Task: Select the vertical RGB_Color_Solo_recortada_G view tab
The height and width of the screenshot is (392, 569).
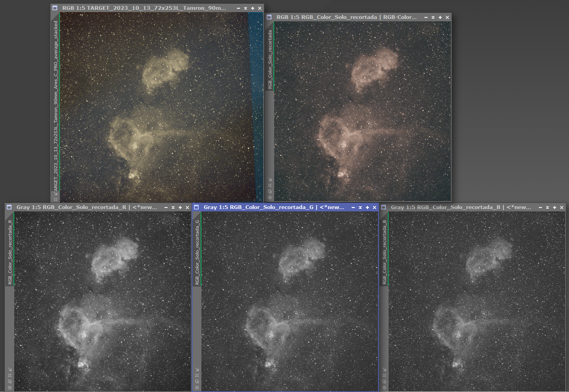Action: 197,249
